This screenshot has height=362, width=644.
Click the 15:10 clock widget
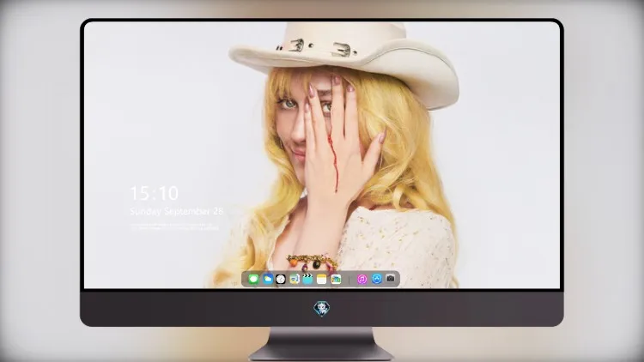(154, 193)
